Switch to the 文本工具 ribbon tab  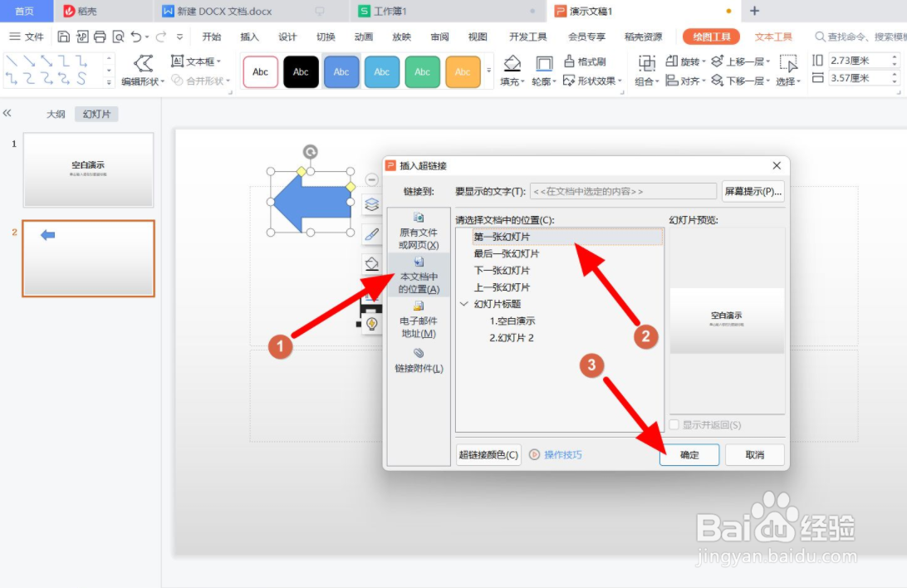[772, 37]
